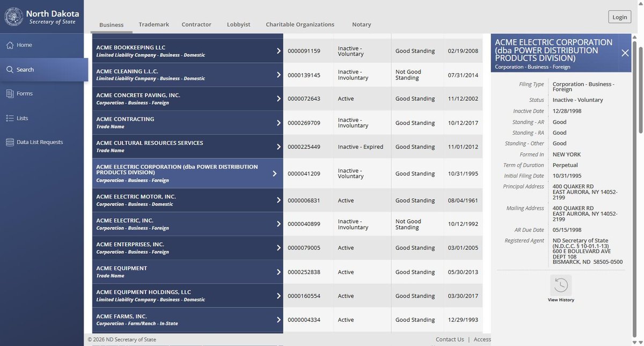Expand ACME ELECTRIC, INC. row chevron
The height and width of the screenshot is (346, 644).
pos(279,224)
